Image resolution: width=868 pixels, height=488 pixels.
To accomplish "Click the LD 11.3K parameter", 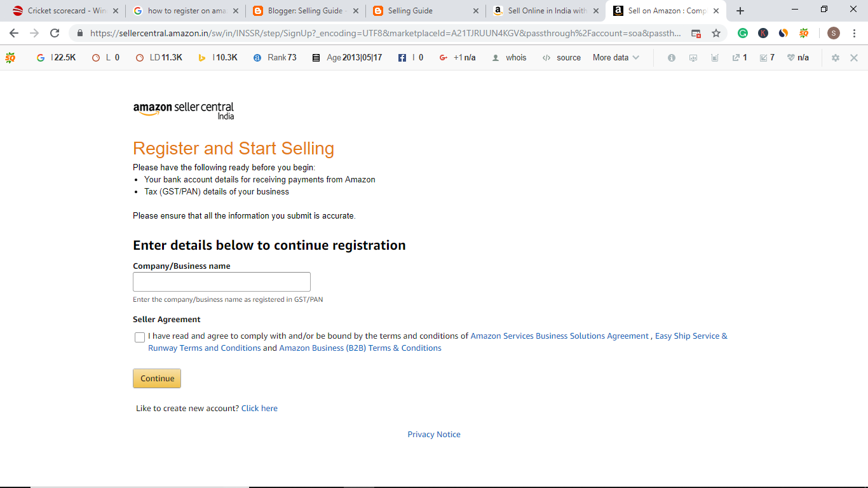I will click(159, 58).
